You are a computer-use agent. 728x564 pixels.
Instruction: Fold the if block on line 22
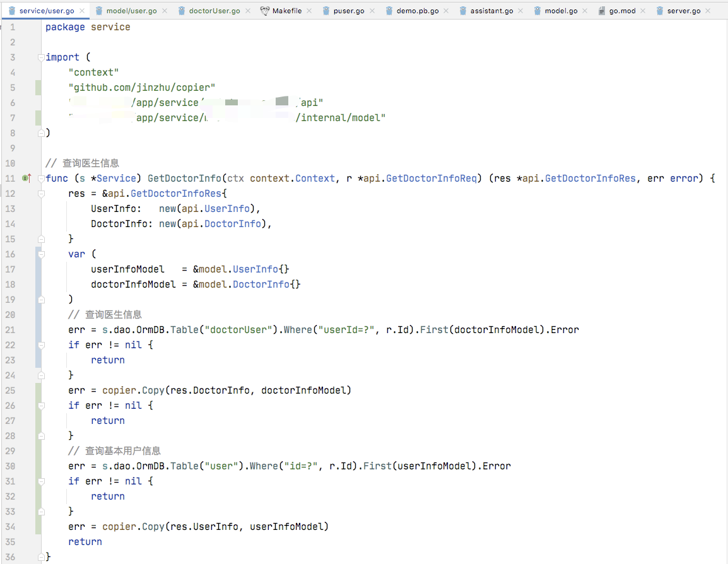[x=41, y=345]
